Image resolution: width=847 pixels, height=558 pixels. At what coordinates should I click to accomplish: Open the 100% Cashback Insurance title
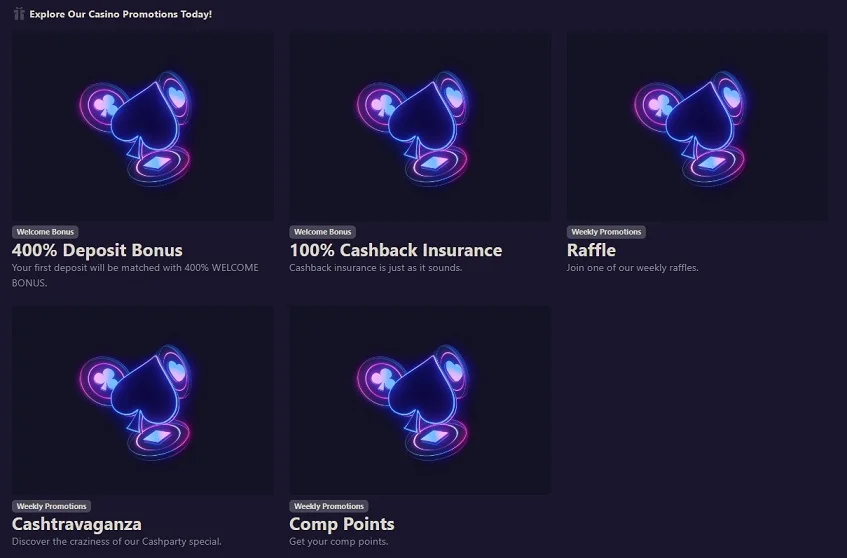tap(395, 250)
